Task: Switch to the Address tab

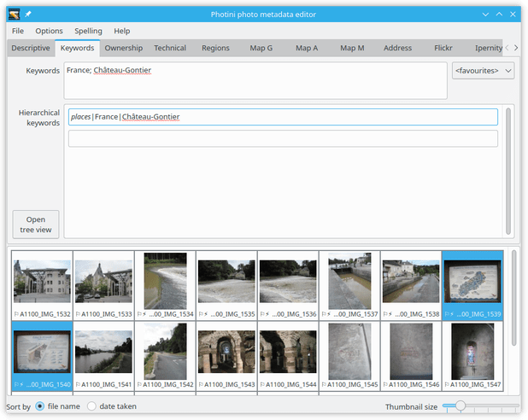Action: [397, 48]
